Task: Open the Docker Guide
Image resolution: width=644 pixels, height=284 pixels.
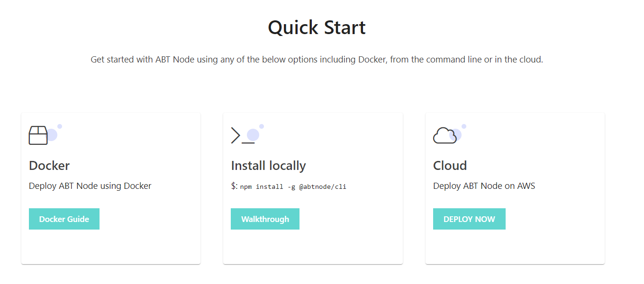Action: 64,219
